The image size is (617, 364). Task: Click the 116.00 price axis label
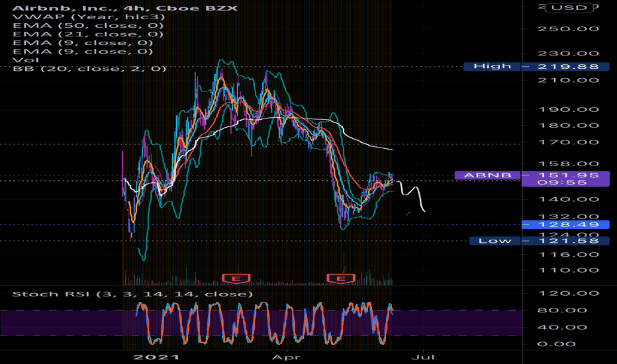[x=568, y=254]
